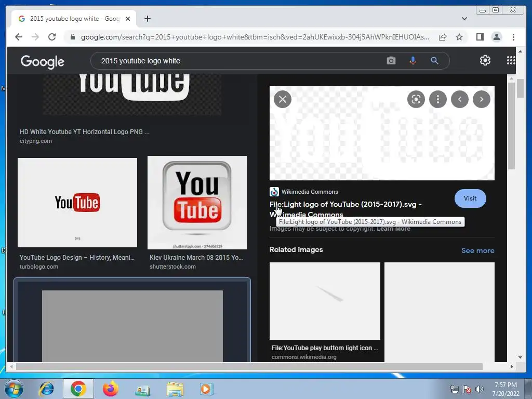Image resolution: width=532 pixels, height=399 pixels.
Task: Open the volume control in system tray
Action: [479, 389]
